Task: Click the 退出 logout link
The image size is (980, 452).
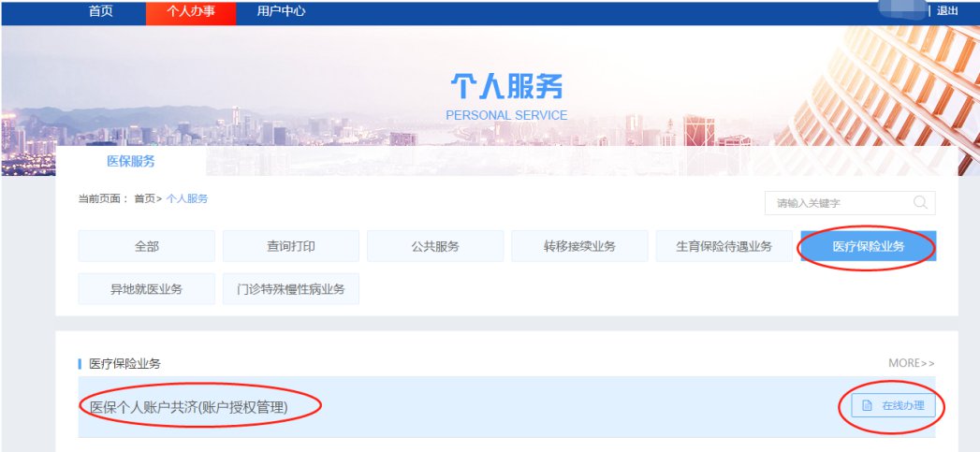Action: [947, 10]
